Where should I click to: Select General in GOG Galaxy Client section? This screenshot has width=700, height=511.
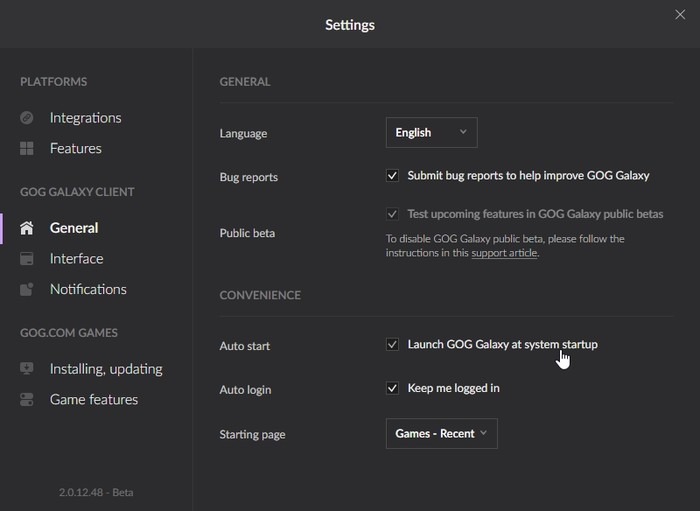[74, 228]
